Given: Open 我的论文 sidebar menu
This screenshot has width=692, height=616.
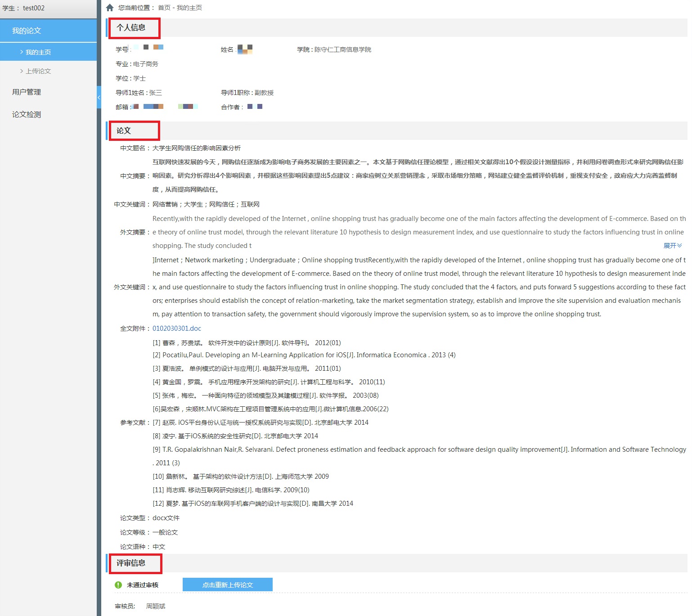Looking at the screenshot, I should point(27,31).
